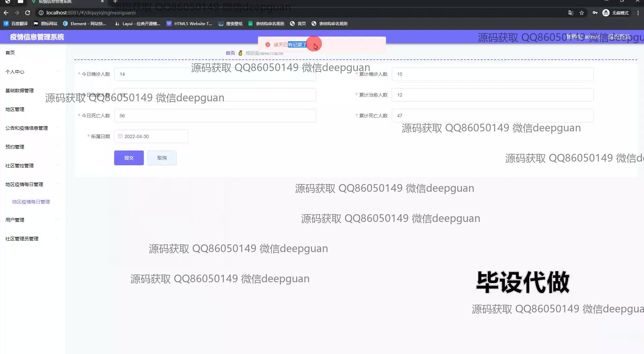Go back with the browser back arrow
This screenshot has width=644, height=354.
(6, 13)
